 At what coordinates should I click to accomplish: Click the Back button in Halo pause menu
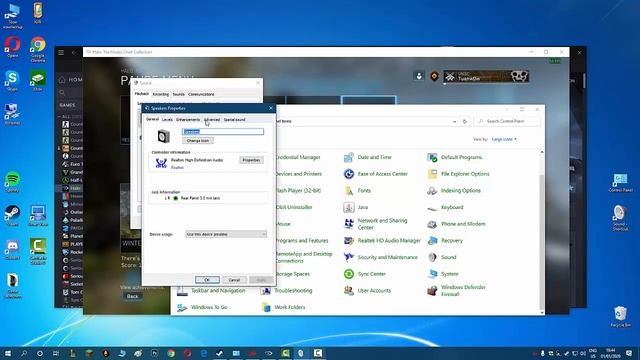coord(132,296)
